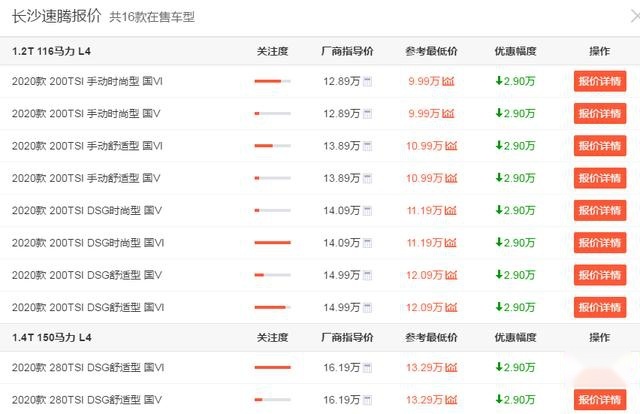This screenshot has height=414, width=640.
Task: Open calculator icon for 200TSI DSG舒适型 国V
Action: (367, 275)
